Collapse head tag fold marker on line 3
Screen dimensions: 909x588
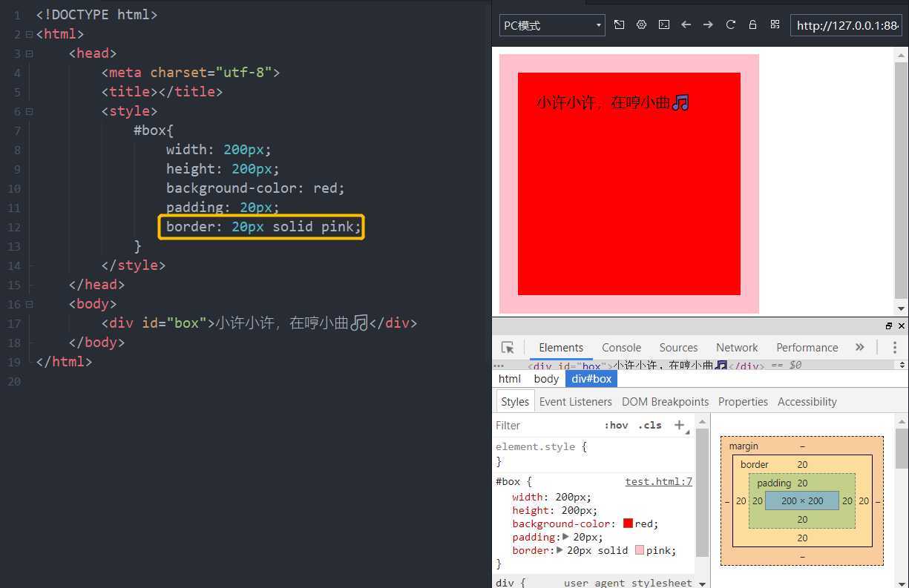(x=29, y=53)
